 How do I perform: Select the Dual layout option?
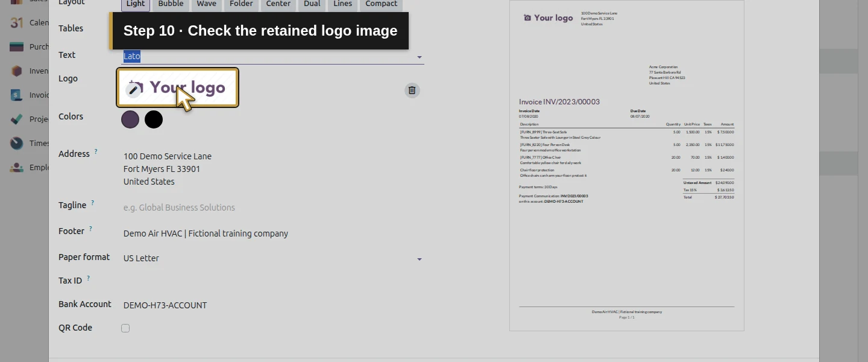(x=312, y=4)
